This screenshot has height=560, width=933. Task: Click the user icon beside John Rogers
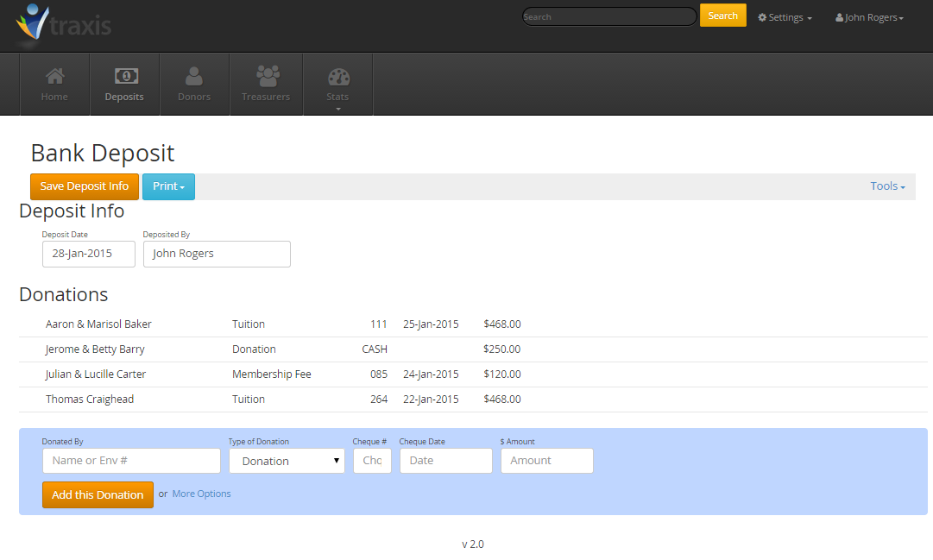coord(839,17)
